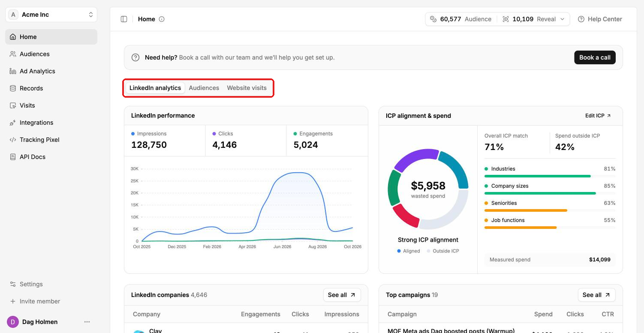Click the Tracking Pixel code icon

(x=13, y=140)
